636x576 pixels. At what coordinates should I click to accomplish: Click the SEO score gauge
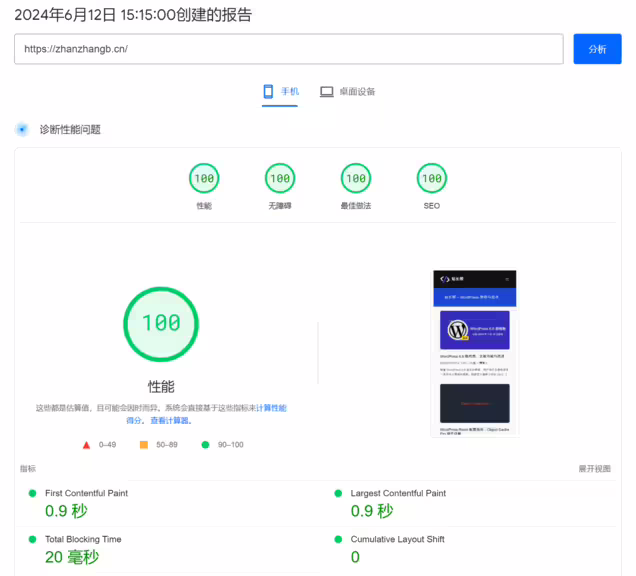[431, 179]
